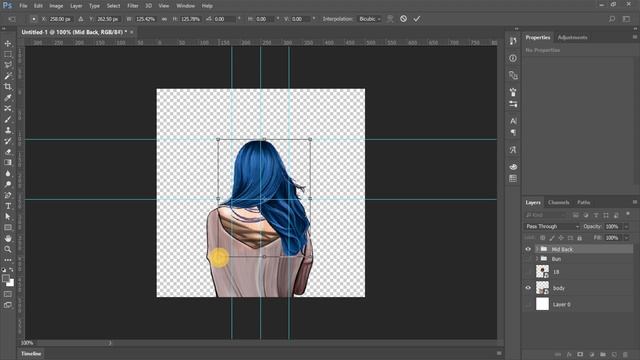Open the Timeline panel
This screenshot has height=360, width=640.
click(31, 353)
